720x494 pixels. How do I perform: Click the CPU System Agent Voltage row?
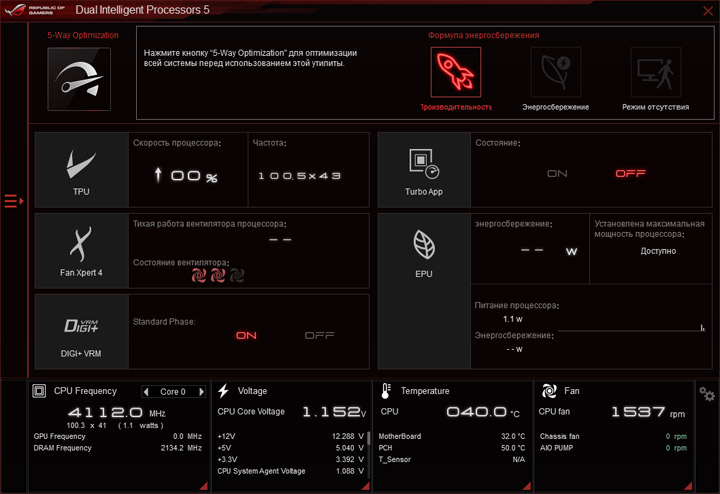(291, 471)
